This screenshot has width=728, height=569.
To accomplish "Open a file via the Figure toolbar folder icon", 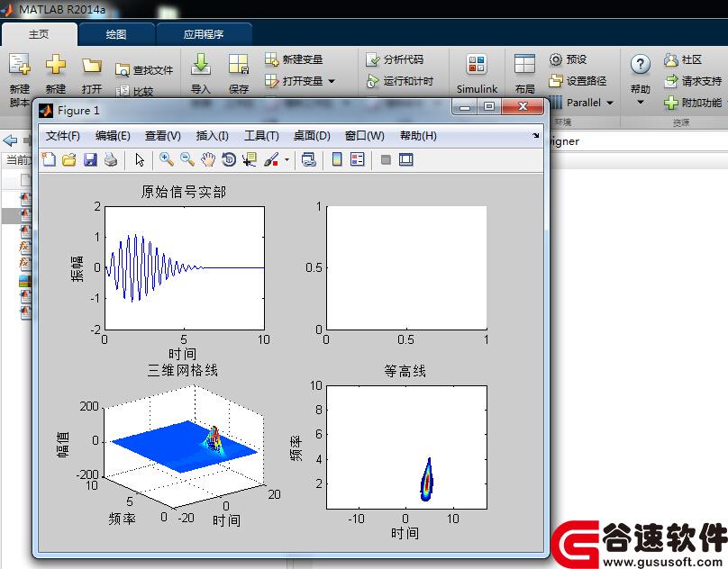I will pos(69,159).
